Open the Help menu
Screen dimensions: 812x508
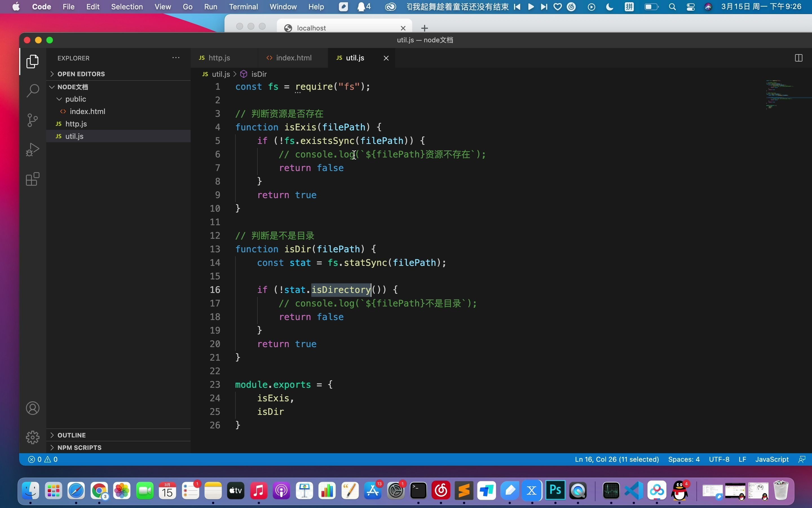(316, 7)
